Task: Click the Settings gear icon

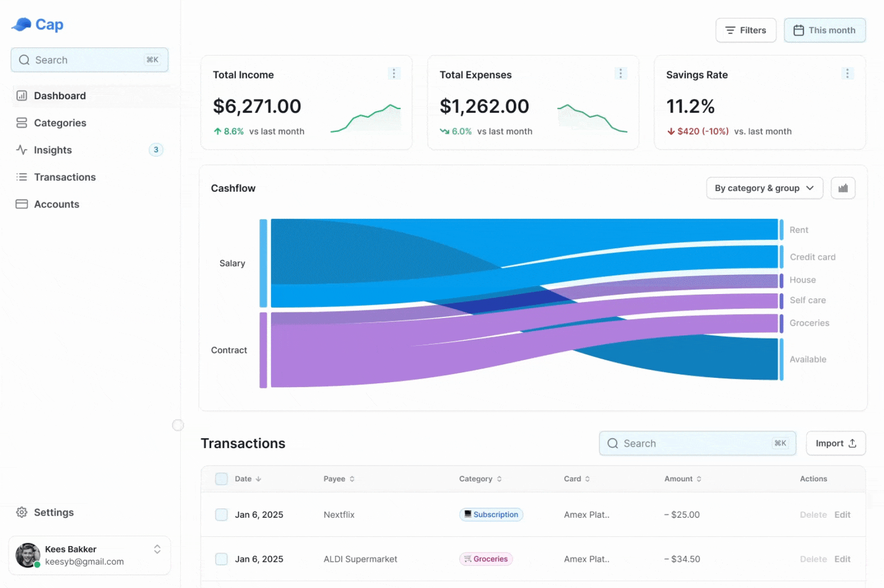Action: [x=22, y=512]
